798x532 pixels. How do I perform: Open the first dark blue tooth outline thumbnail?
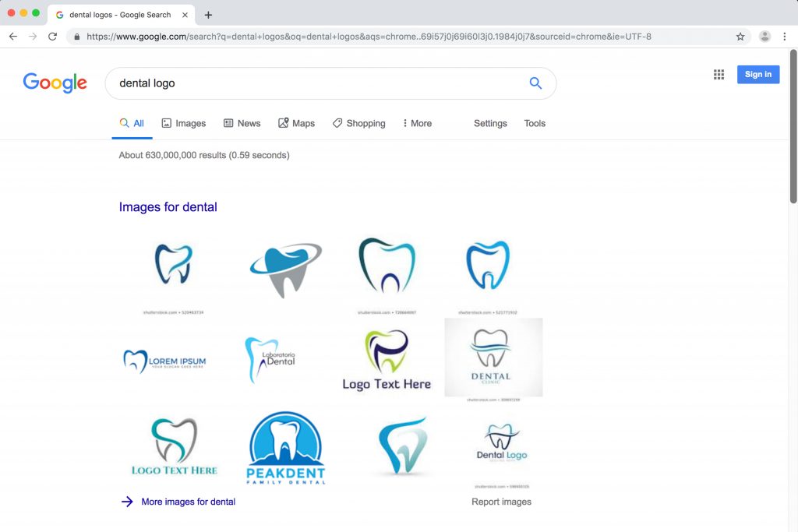[174, 265]
